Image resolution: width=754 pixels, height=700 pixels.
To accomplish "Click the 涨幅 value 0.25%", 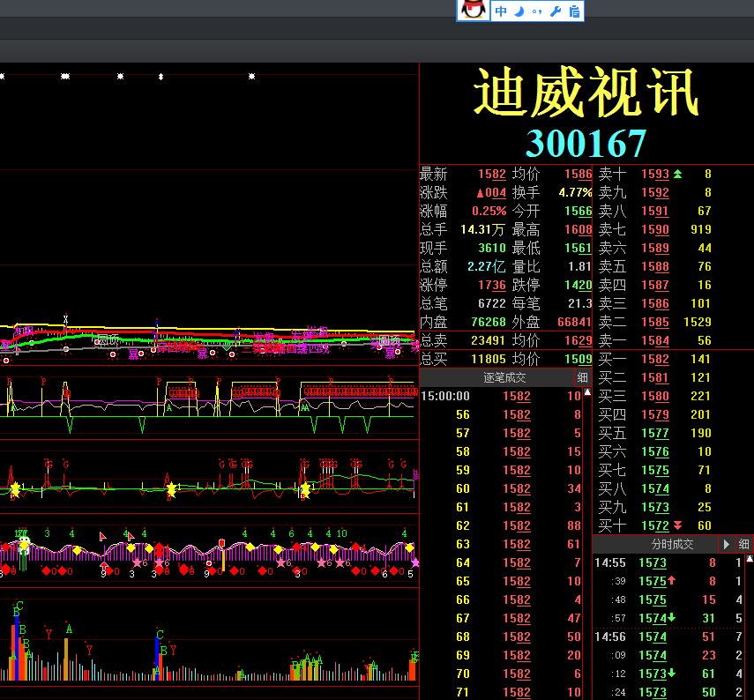I will point(489,211).
